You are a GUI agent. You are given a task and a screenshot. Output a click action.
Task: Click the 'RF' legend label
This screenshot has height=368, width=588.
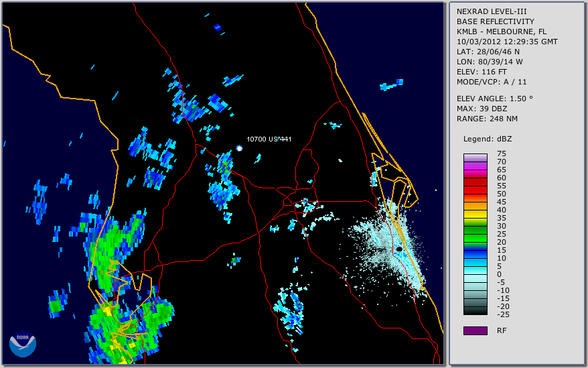(502, 330)
